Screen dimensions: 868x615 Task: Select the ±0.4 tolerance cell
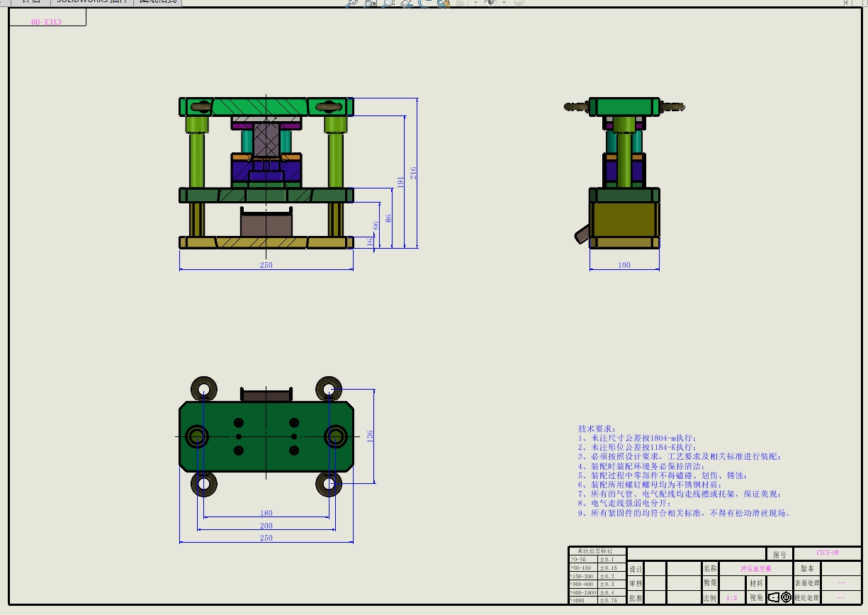click(611, 592)
